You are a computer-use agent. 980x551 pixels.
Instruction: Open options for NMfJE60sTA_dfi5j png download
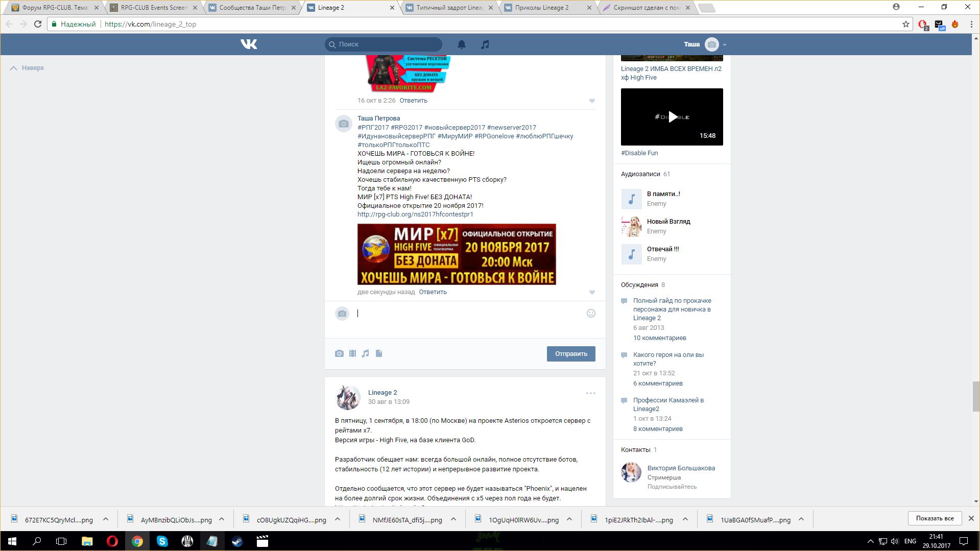pos(453,519)
